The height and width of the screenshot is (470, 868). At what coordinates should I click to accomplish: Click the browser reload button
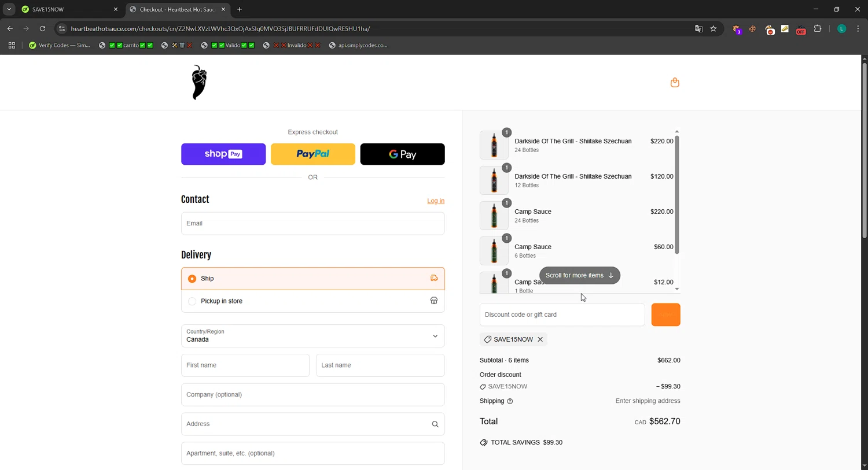click(x=42, y=28)
